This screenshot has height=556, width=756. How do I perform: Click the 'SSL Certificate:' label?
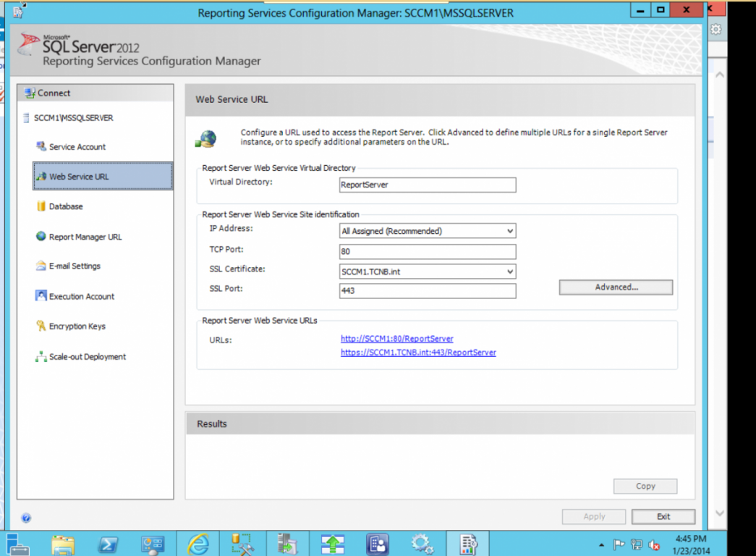point(237,269)
